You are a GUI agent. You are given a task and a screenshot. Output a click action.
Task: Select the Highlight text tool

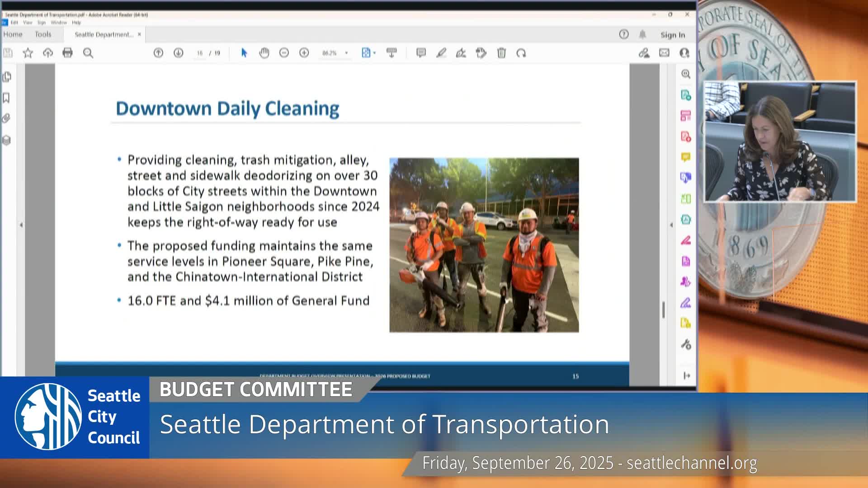click(442, 53)
